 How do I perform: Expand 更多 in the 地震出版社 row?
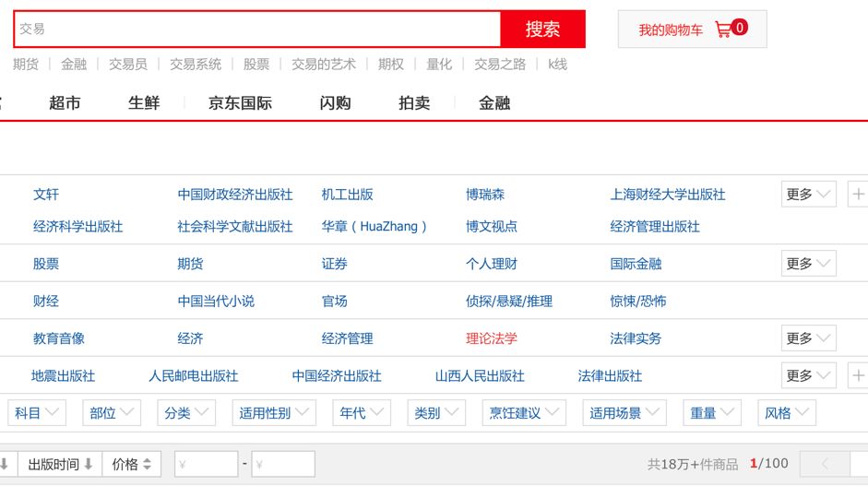pos(808,375)
